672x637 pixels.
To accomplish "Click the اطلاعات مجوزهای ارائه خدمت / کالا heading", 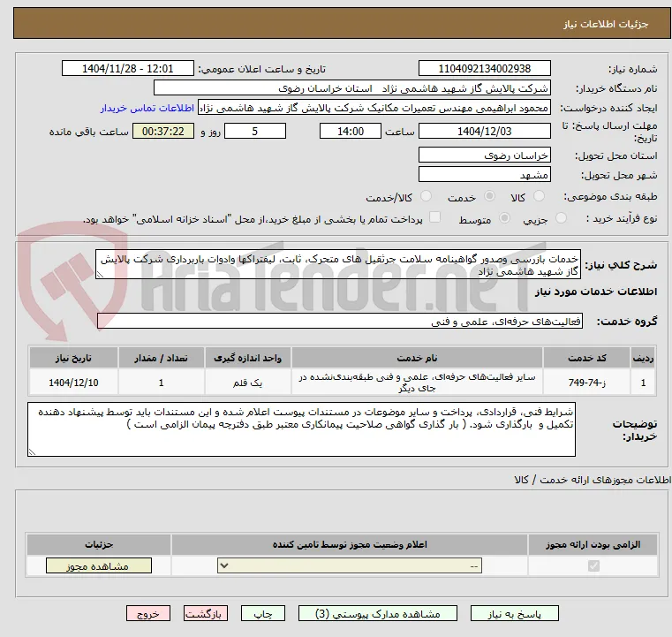I will click(x=593, y=480).
